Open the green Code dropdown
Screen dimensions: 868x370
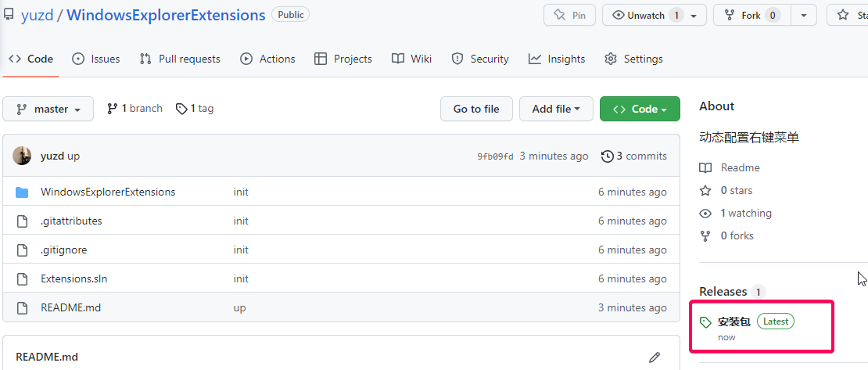click(x=640, y=109)
